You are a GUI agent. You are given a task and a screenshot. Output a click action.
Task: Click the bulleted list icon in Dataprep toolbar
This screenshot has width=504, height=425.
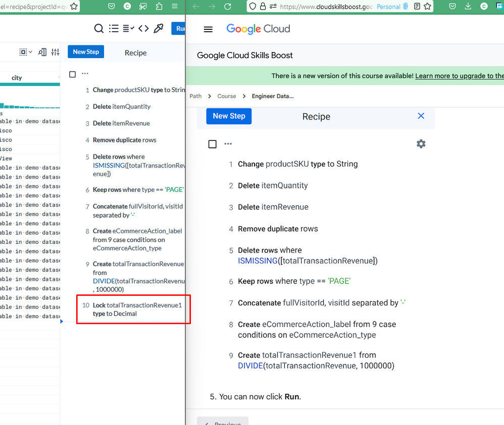[x=114, y=29]
